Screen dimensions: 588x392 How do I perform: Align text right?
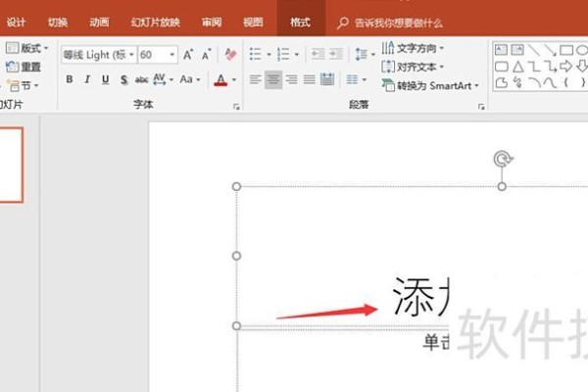291,79
